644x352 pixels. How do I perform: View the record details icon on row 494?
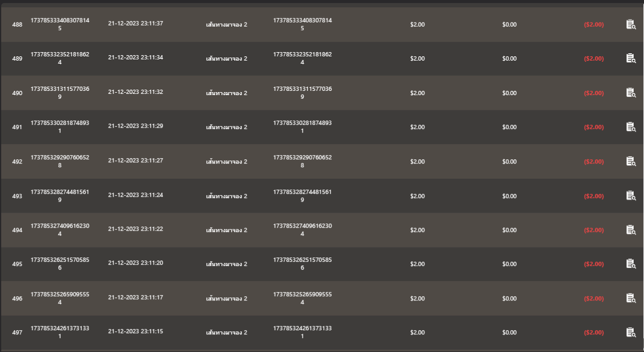click(x=631, y=230)
